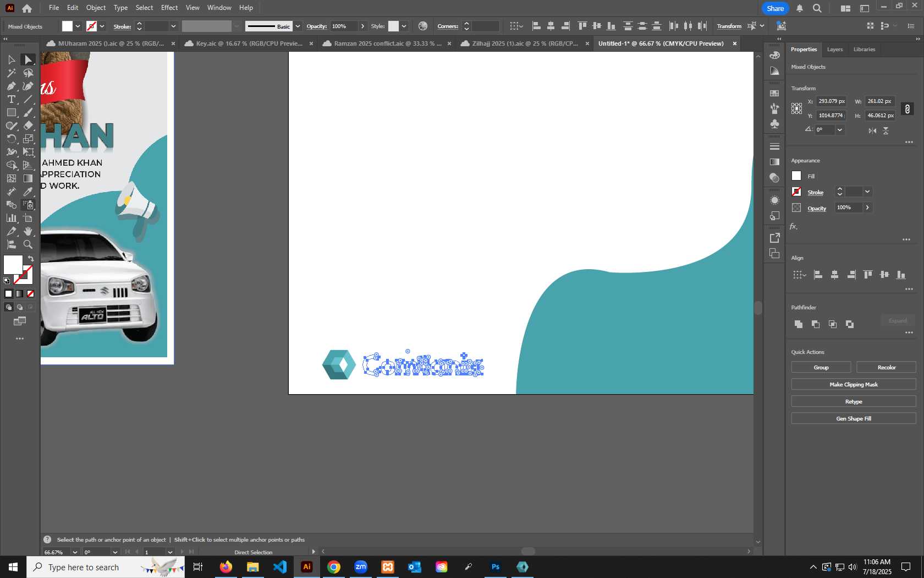Select the Column Graph tool
The image size is (924, 578).
11,218
